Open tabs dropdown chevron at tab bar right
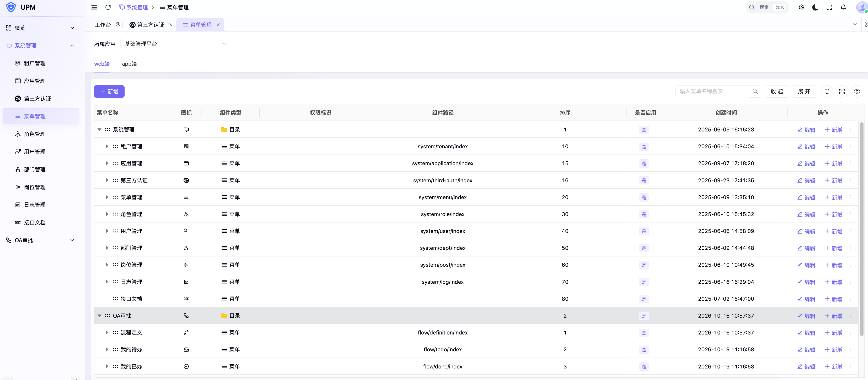 coord(855,25)
